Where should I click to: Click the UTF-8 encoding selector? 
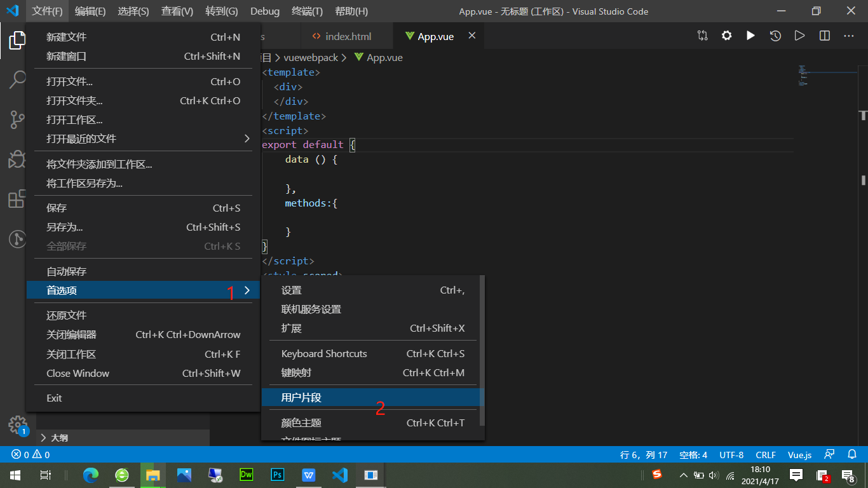click(x=731, y=454)
